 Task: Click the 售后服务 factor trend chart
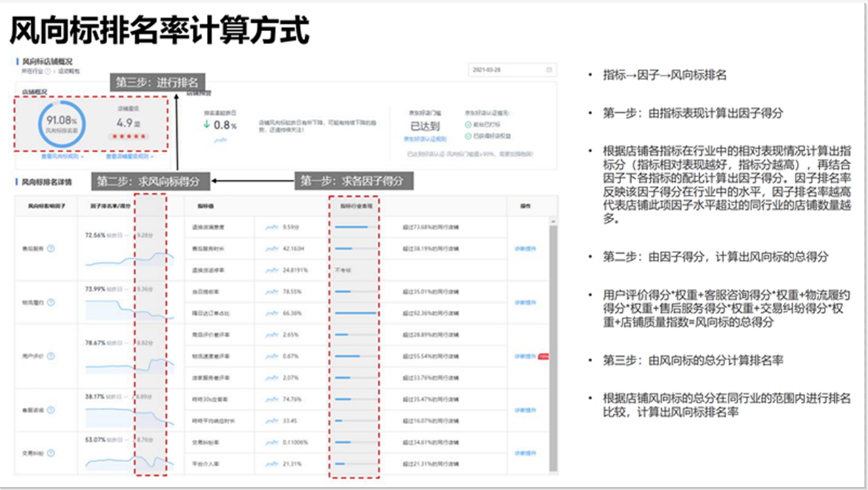(x=130, y=259)
